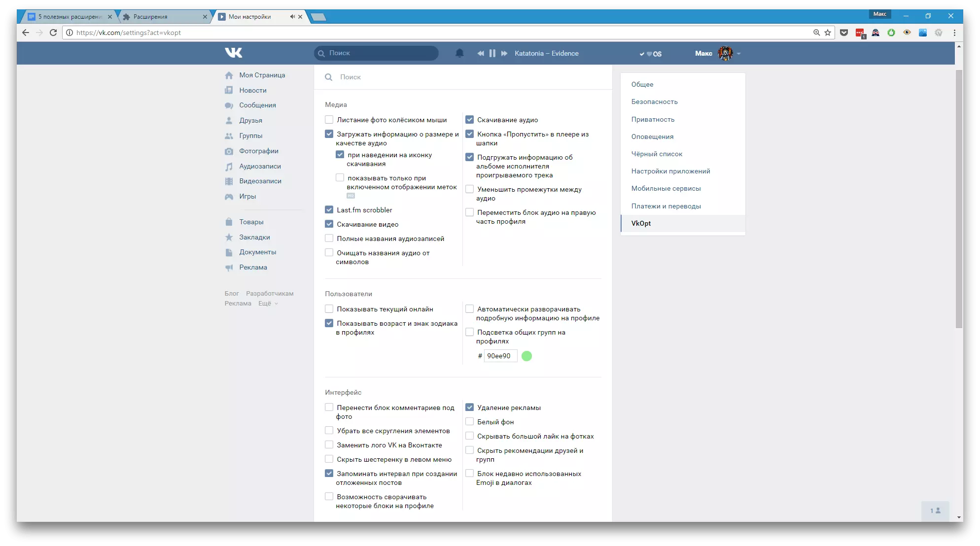Enable Белый фон checkbox
The height and width of the screenshot is (546, 980).
(469, 422)
